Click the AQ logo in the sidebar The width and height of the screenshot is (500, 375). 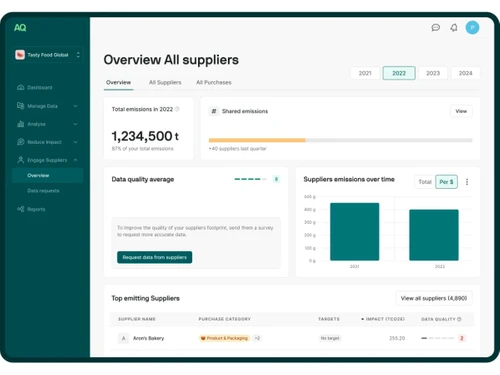point(20,28)
